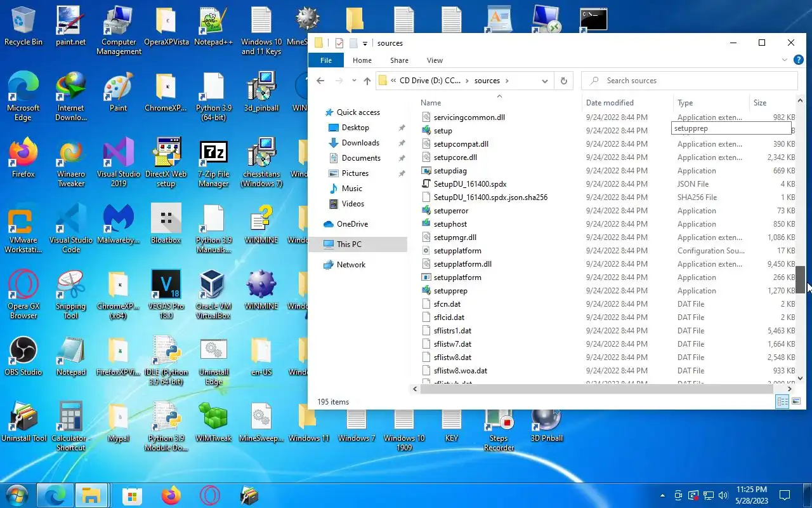
Task: Open Quick Access Toolbar customize dropdown
Action: click(365, 43)
